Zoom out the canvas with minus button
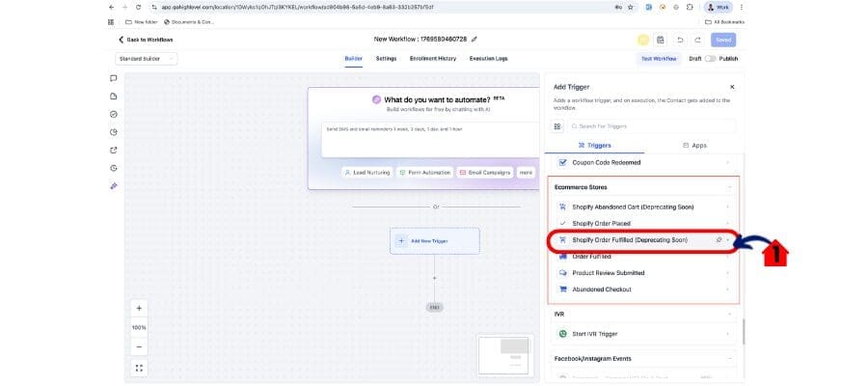868x386 pixels. (x=139, y=347)
